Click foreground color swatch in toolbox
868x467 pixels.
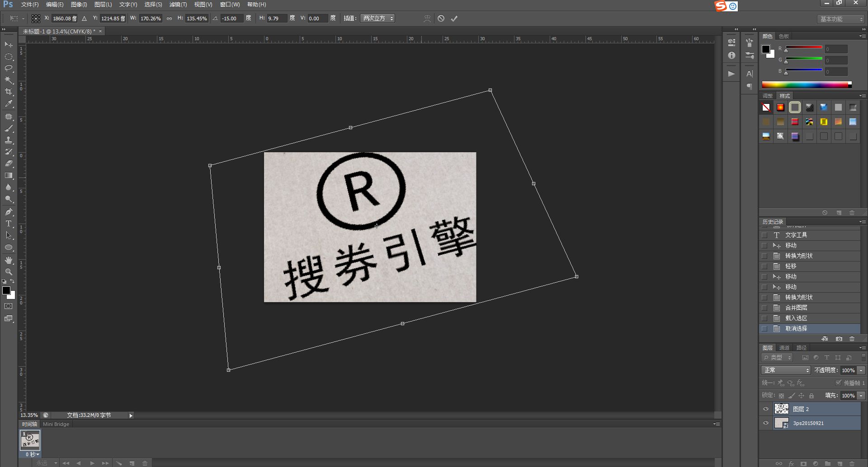6,290
